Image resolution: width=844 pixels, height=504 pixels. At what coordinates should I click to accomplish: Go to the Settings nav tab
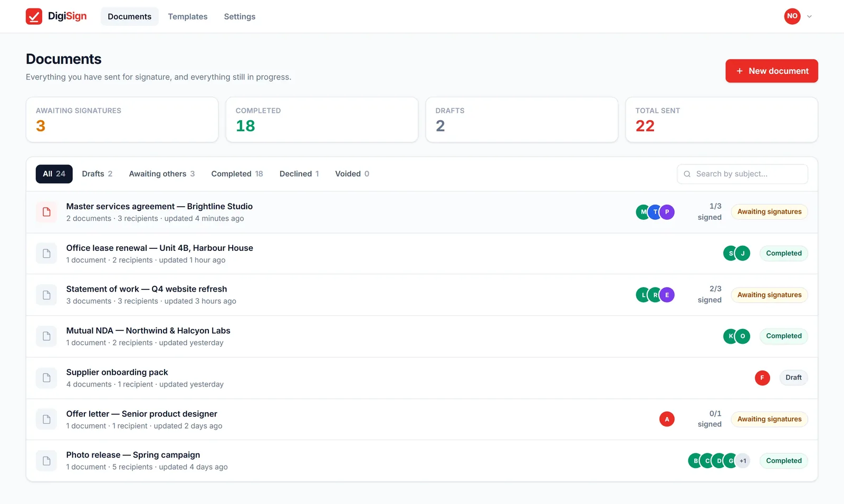tap(239, 16)
